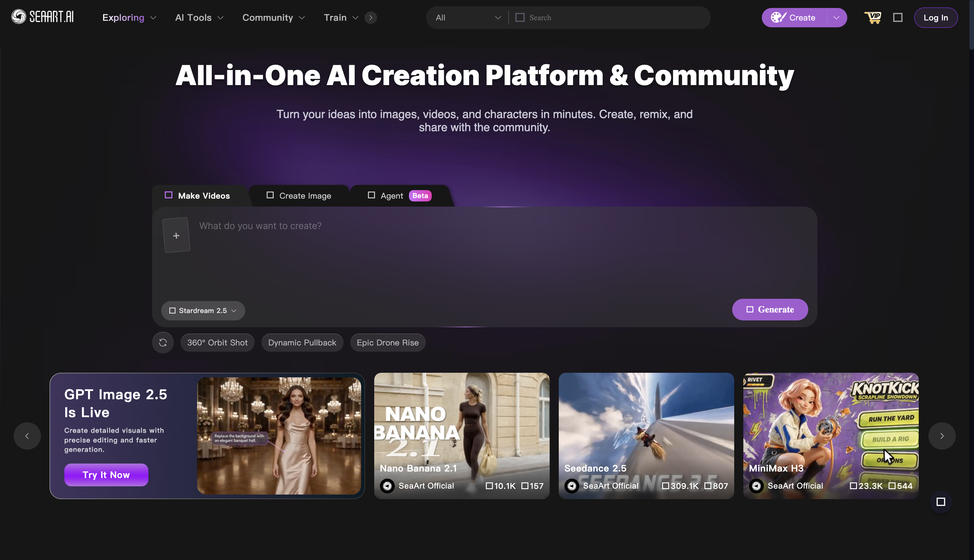This screenshot has height=560, width=974.
Task: Open the Nano Banana 2.1 card
Action: coord(461,435)
